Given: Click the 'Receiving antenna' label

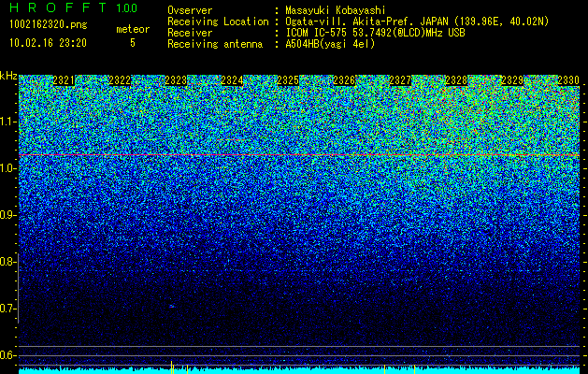Looking at the screenshot, I should (x=215, y=44).
